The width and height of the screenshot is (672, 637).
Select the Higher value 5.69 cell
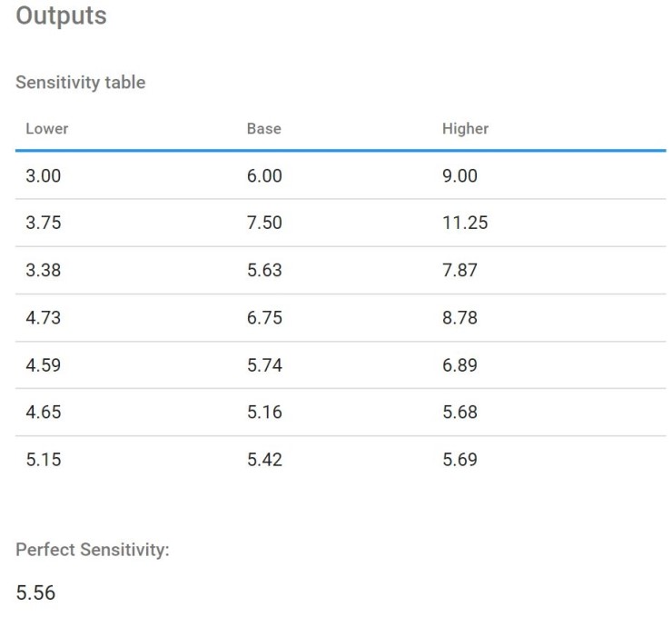[x=460, y=460]
